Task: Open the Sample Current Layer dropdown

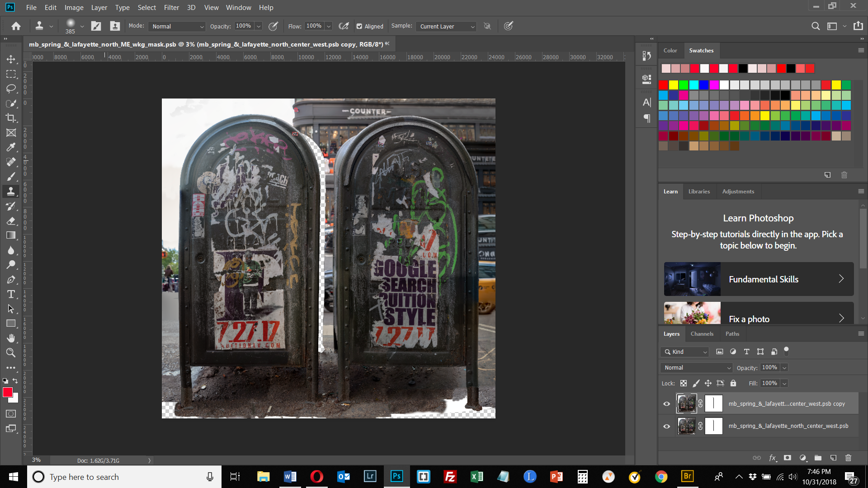Action: pyautogui.click(x=446, y=26)
